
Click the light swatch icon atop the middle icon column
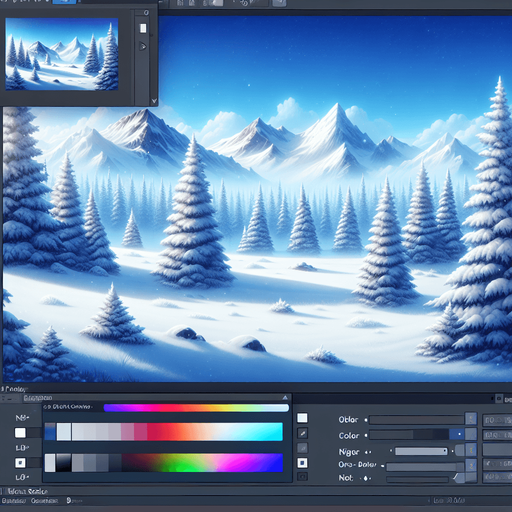click(302, 418)
